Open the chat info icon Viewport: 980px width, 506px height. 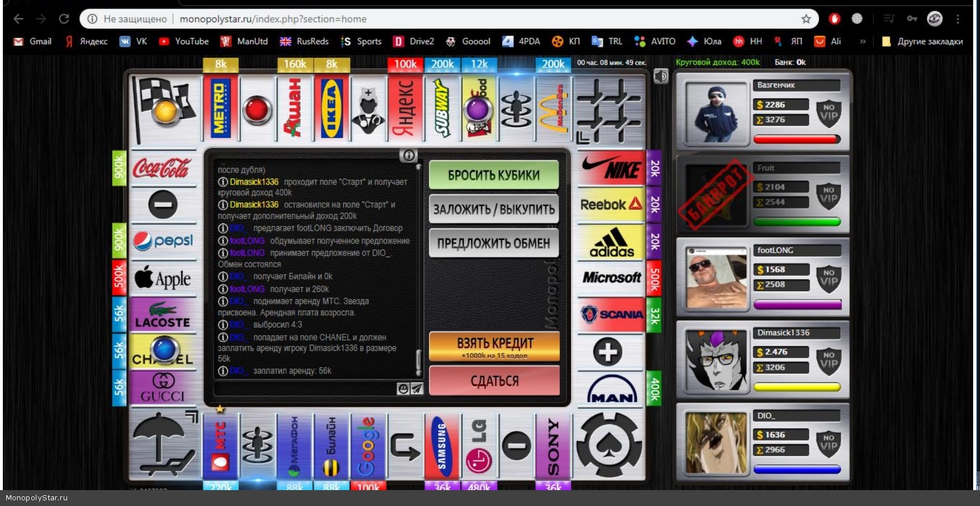[x=408, y=156]
